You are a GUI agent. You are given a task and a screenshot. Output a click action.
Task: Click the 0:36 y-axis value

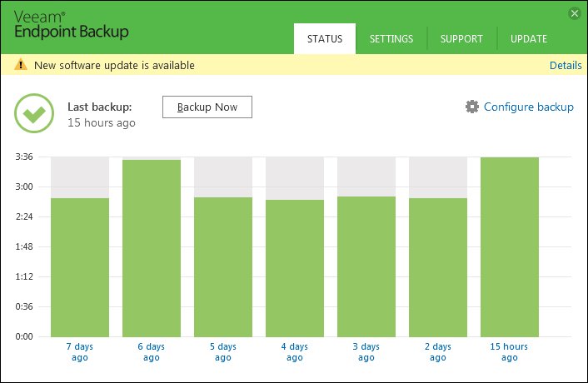(x=24, y=306)
